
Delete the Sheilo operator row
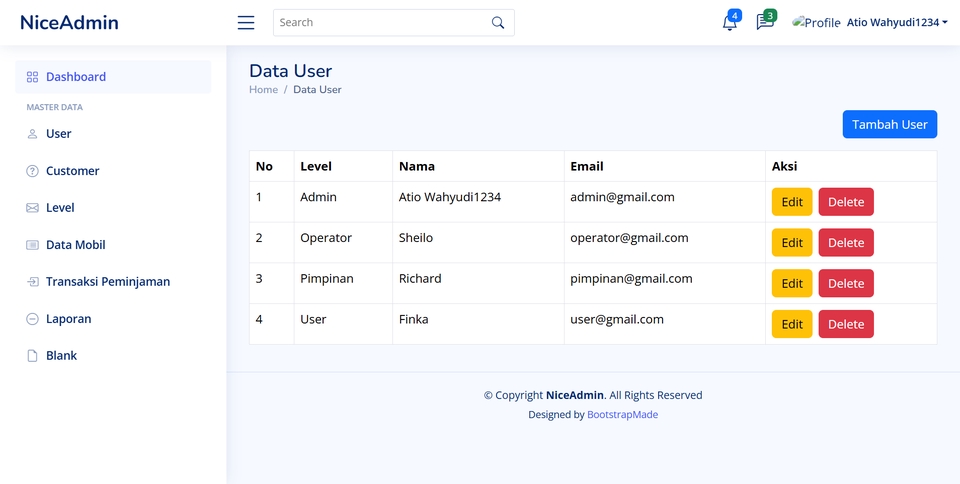846,242
